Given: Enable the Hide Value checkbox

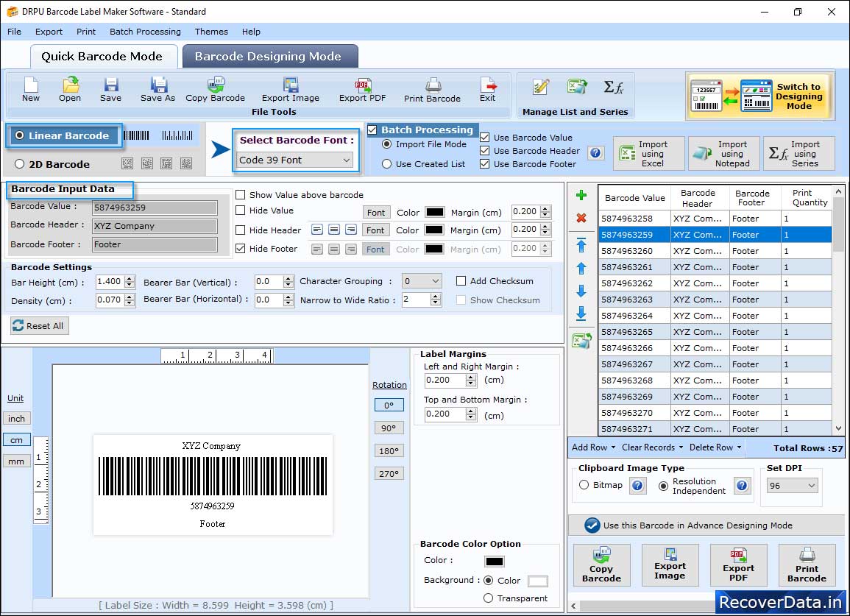Looking at the screenshot, I should click(240, 210).
